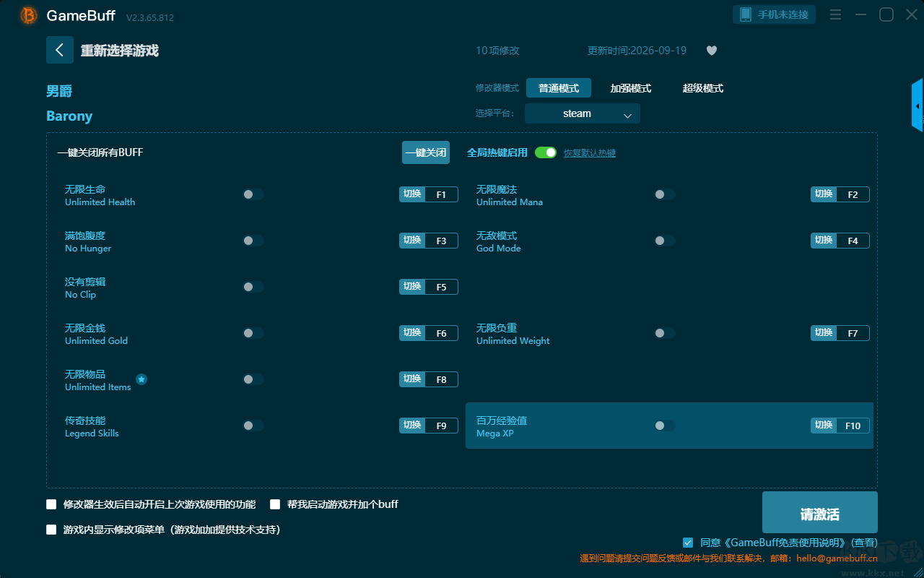Screen dimensions: 924x578
Task: Click the hello@gamebuff.cn email address
Action: click(x=837, y=558)
